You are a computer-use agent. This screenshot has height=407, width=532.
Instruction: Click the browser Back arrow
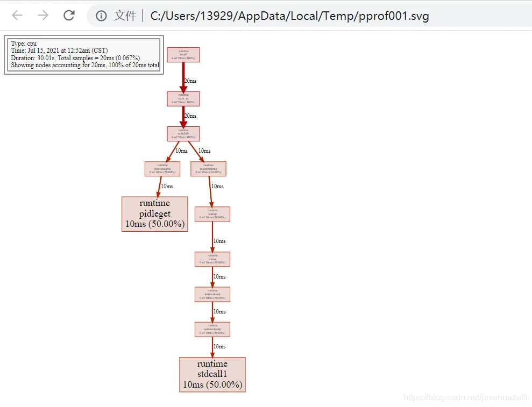(17, 15)
